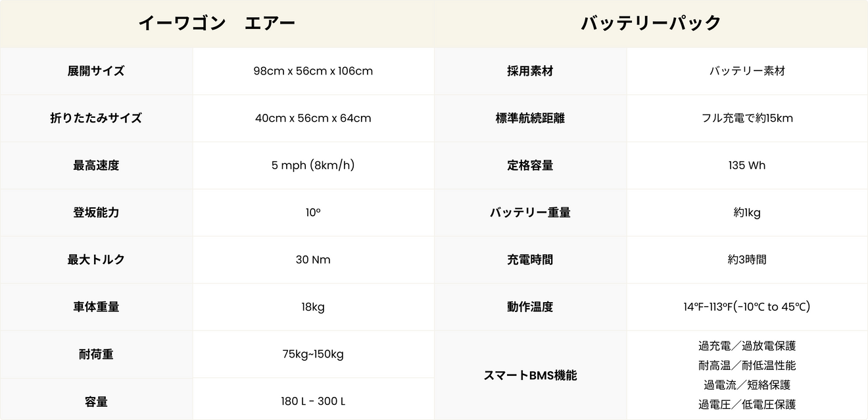Click the 40cm x 56cm x 64cm value
Image resolution: width=868 pixels, height=420 pixels.
(x=313, y=118)
